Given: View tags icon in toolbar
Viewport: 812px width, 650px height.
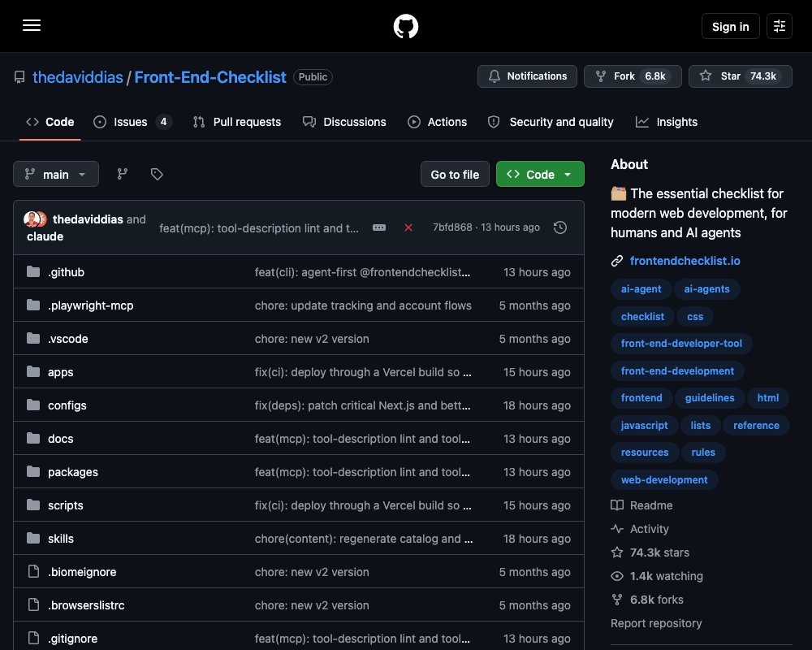Looking at the screenshot, I should coord(157,174).
